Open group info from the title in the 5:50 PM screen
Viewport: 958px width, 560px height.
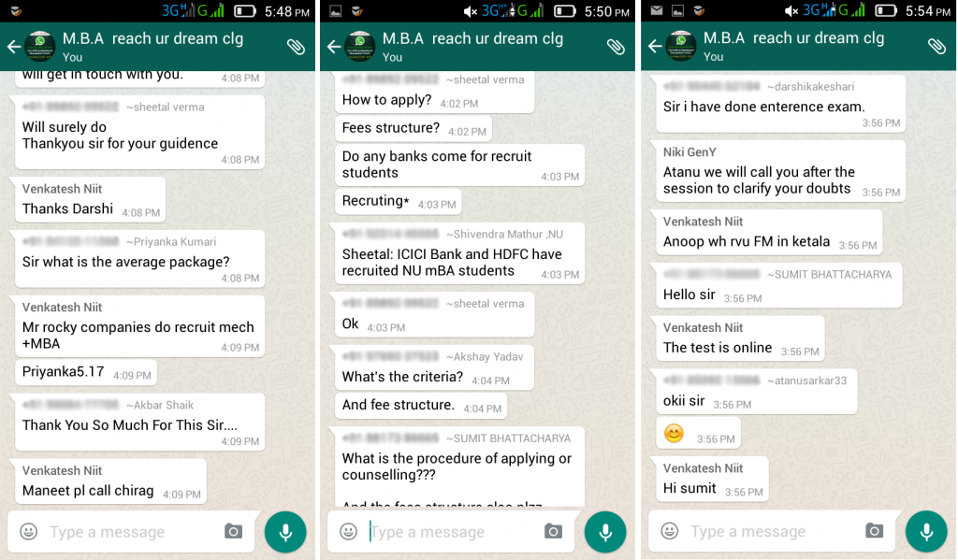[472, 38]
